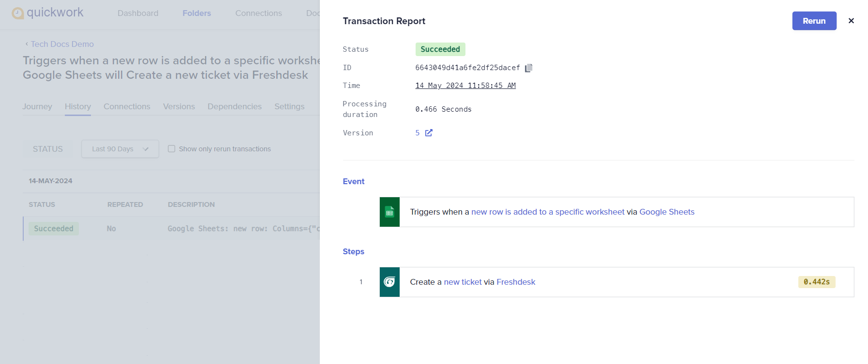Click the DESCRIPTION column header
This screenshot has width=868, height=364.
(x=191, y=204)
